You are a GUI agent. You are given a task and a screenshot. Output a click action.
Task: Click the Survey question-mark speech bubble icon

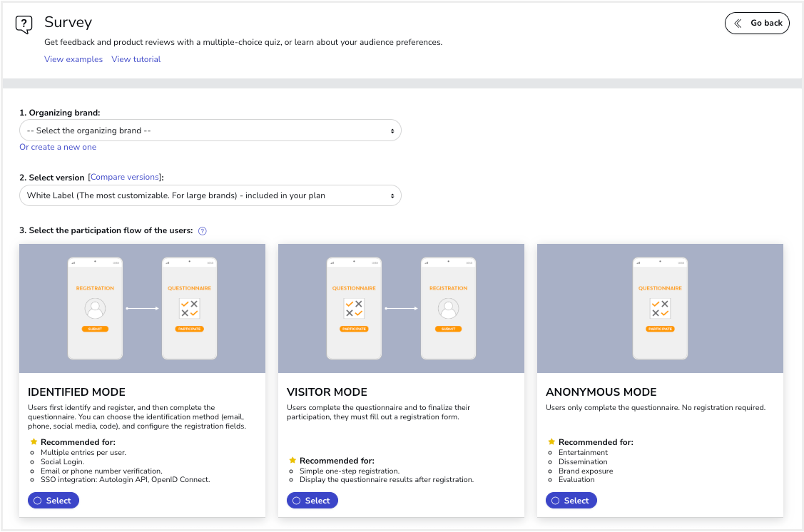tap(24, 24)
